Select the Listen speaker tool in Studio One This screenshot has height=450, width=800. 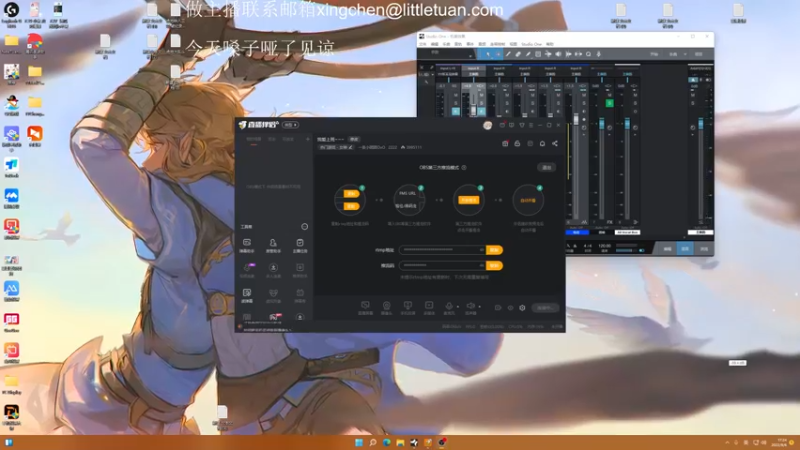coord(558,54)
